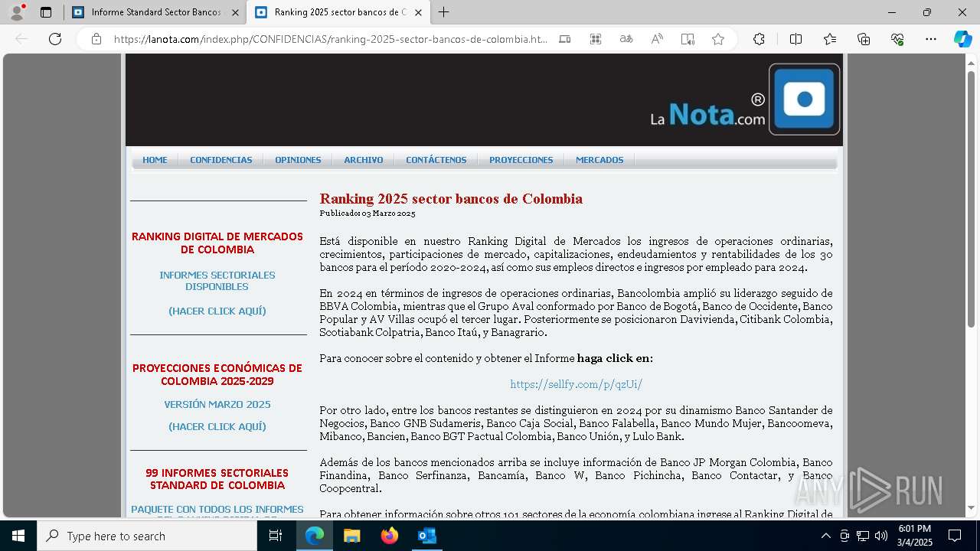Open the MERCADOS menu item
This screenshot has height=551, width=980.
(599, 160)
